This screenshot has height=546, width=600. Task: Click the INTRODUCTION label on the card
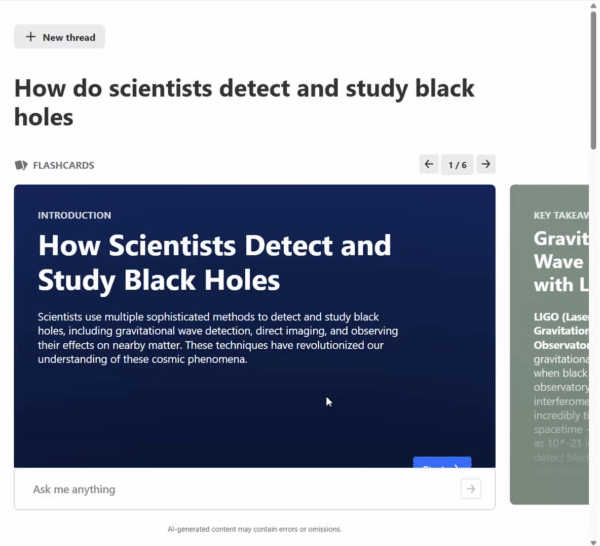coord(75,215)
